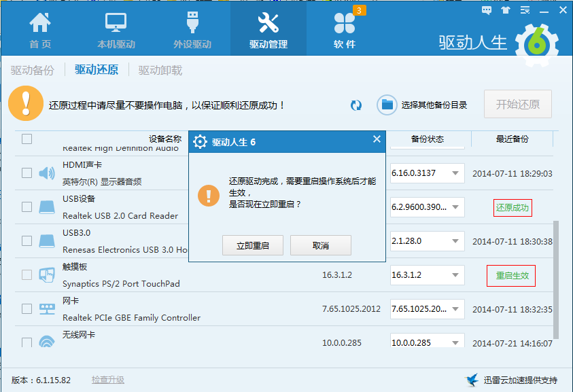Click the refresh arrows icon
The width and height of the screenshot is (573, 392).
click(x=356, y=105)
